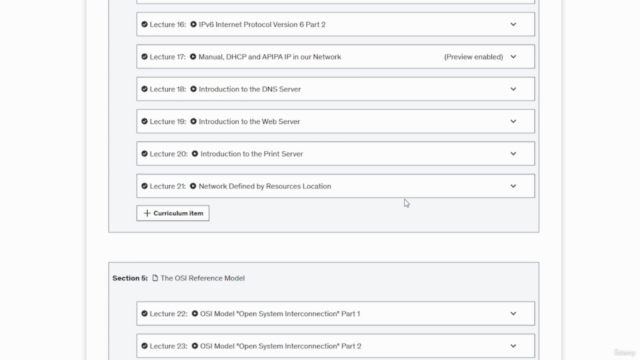The image size is (640, 360).
Task: Click title 'OSI Model Open System Interconnection Part 2'
Action: click(x=281, y=346)
